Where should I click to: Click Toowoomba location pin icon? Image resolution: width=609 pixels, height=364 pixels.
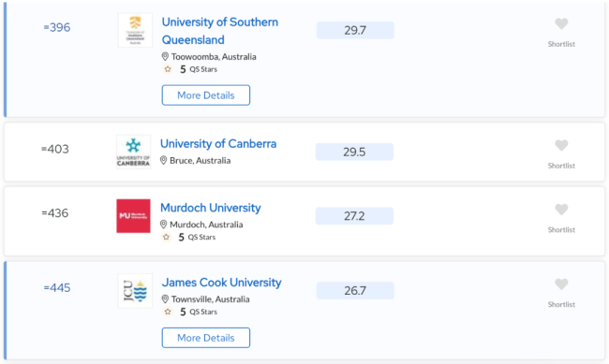pyautogui.click(x=165, y=57)
